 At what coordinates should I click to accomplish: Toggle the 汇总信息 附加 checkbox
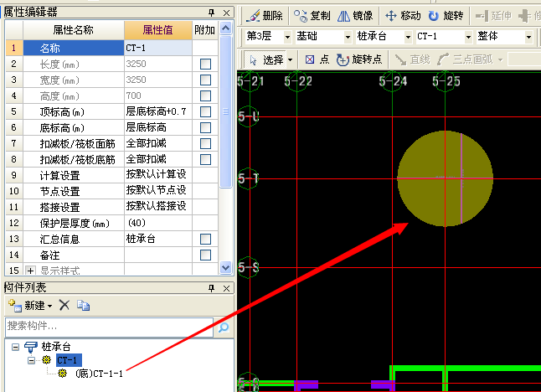click(205, 239)
